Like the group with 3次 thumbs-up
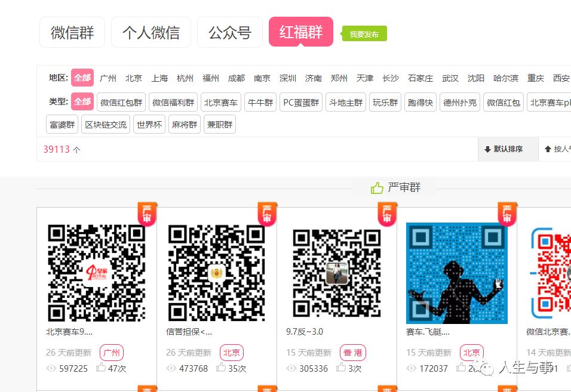The image size is (571, 392). tap(341, 368)
